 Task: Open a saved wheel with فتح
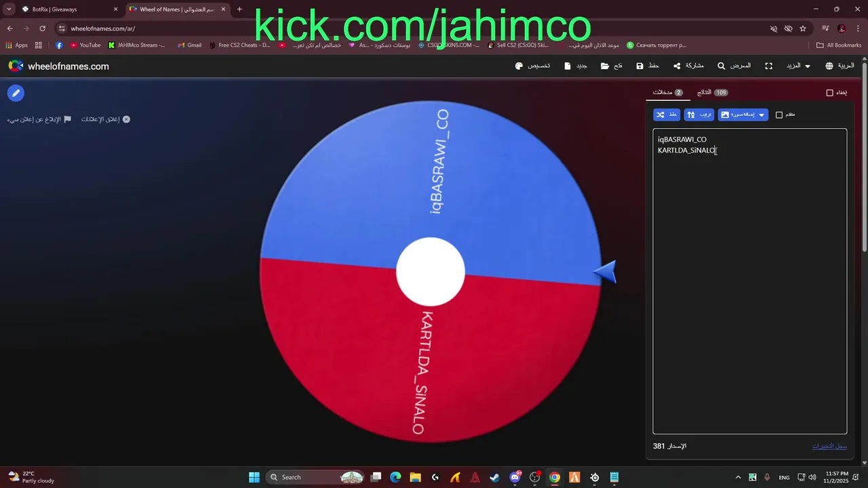612,66
